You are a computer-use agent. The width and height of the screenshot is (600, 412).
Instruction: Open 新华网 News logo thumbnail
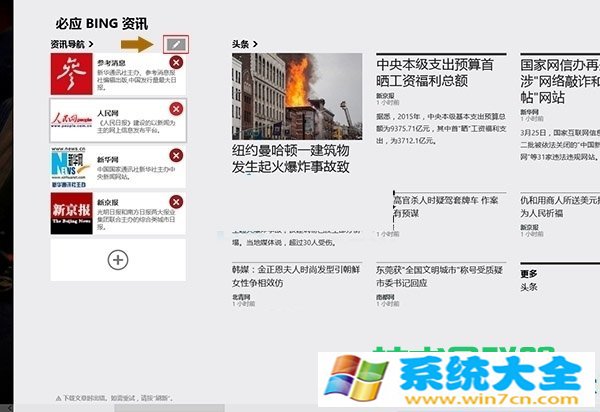(x=72, y=167)
